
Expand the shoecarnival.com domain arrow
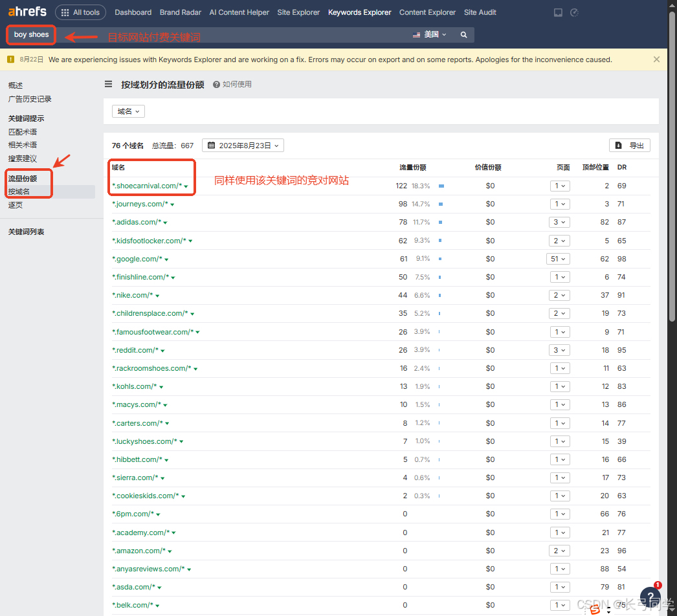click(186, 186)
